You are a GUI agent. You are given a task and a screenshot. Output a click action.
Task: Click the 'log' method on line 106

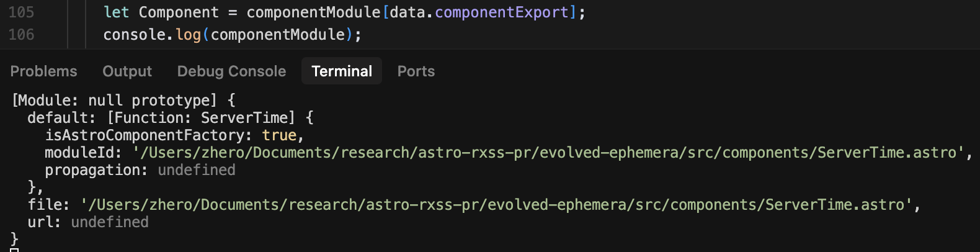[x=188, y=35]
